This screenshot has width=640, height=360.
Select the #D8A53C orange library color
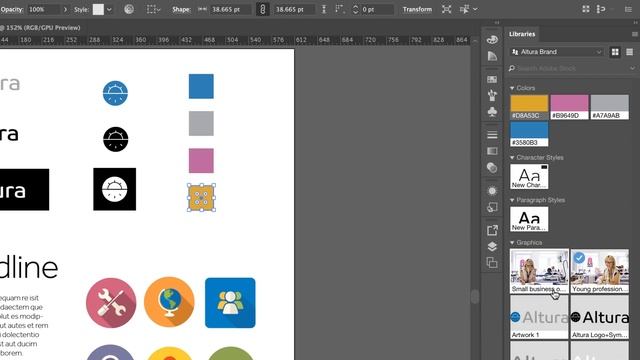[529, 107]
